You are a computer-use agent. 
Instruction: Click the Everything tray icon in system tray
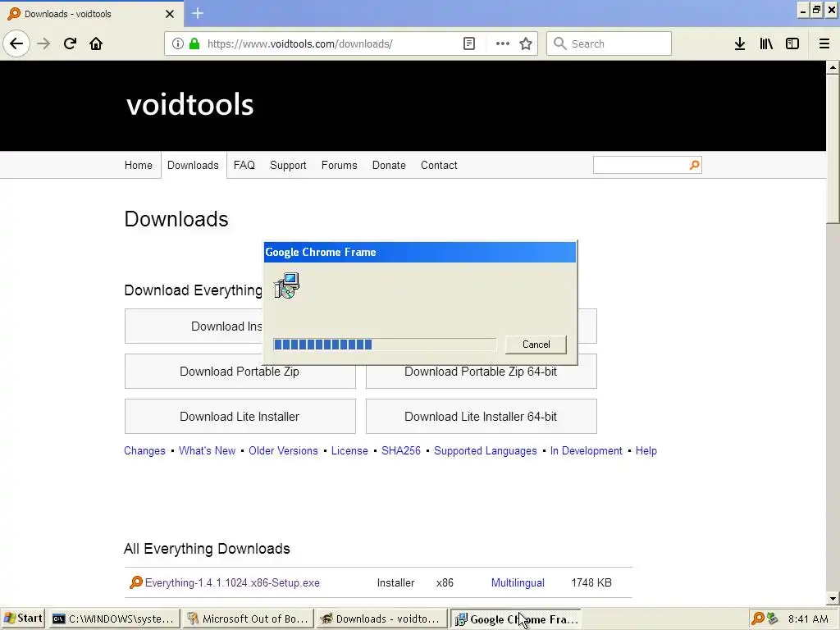click(x=757, y=619)
